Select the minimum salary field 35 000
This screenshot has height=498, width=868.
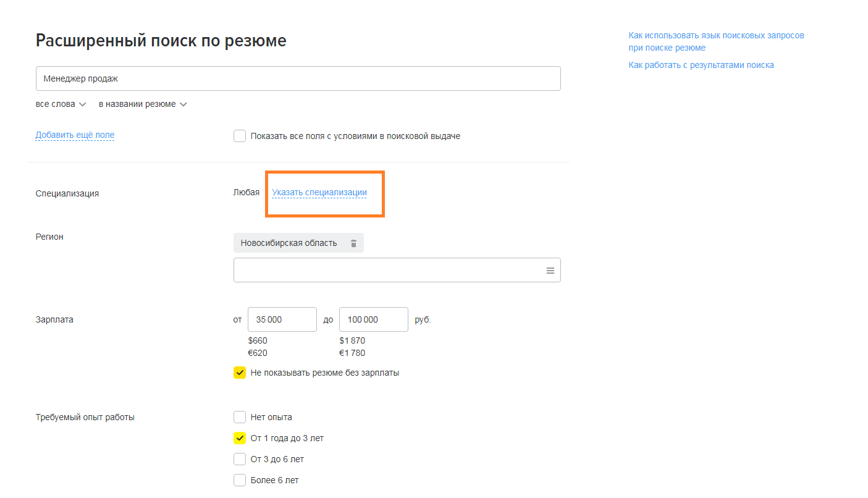[x=282, y=319]
